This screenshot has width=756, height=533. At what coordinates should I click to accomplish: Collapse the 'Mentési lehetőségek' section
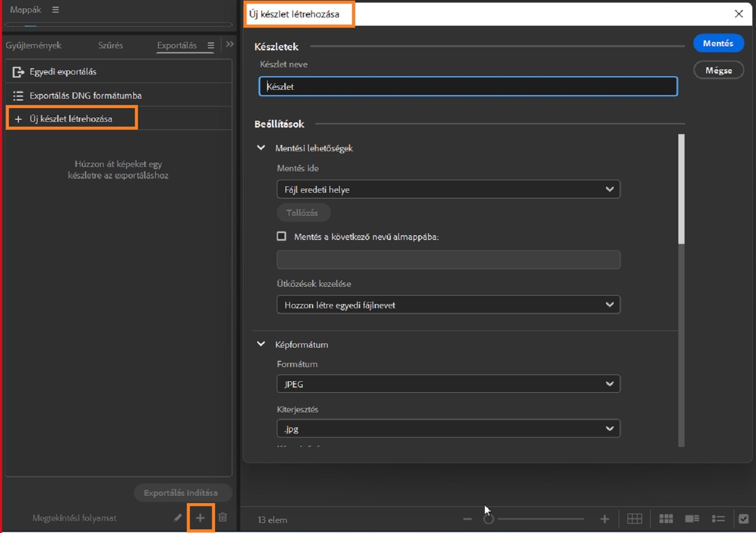261,148
